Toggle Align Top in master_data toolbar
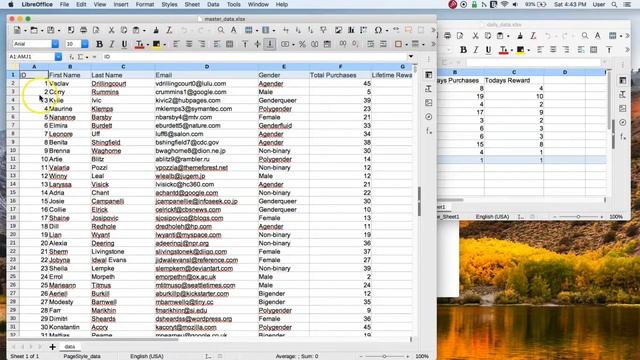The image size is (640, 360). point(245,44)
